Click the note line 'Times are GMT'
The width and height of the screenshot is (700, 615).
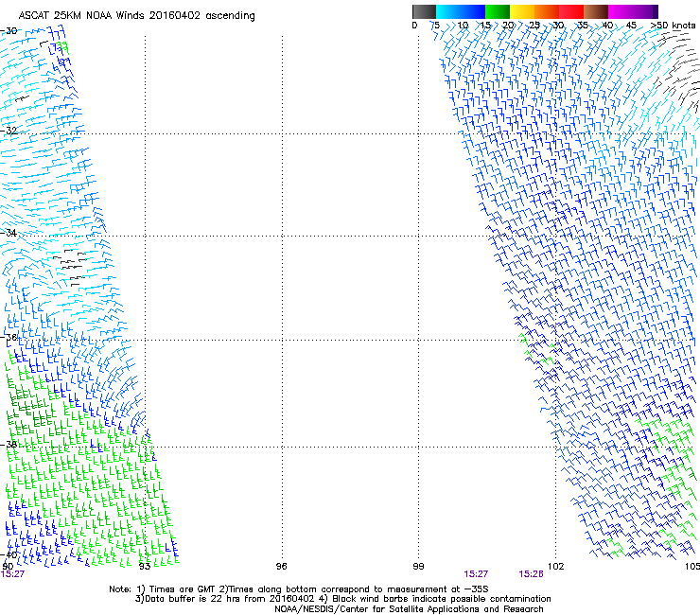pos(183,589)
